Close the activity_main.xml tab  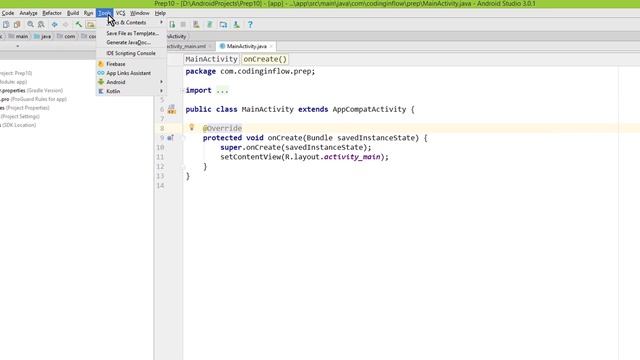pos(210,47)
